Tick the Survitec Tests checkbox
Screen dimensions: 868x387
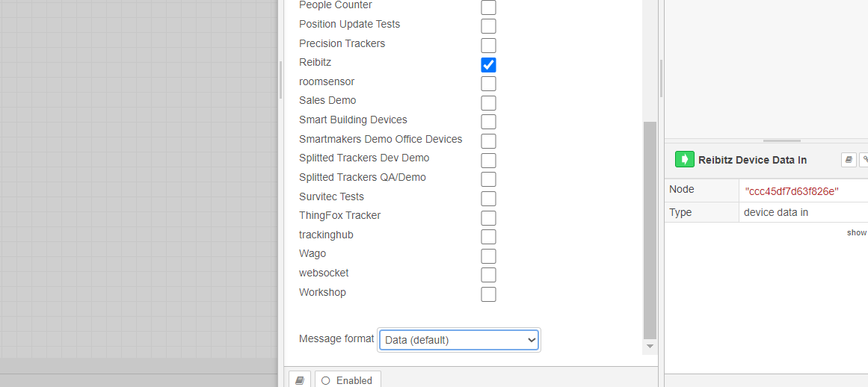pyautogui.click(x=488, y=198)
